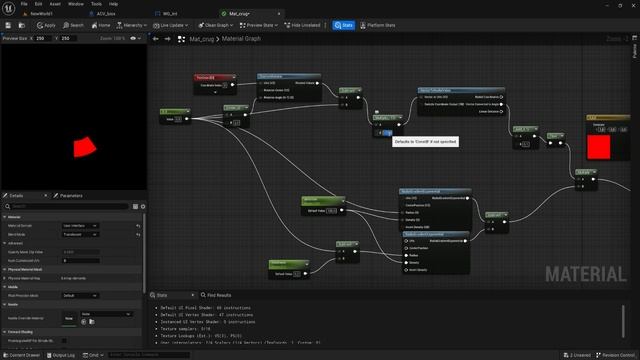Open the Window menu
The width and height of the screenshot is (640, 360).
(76, 4)
